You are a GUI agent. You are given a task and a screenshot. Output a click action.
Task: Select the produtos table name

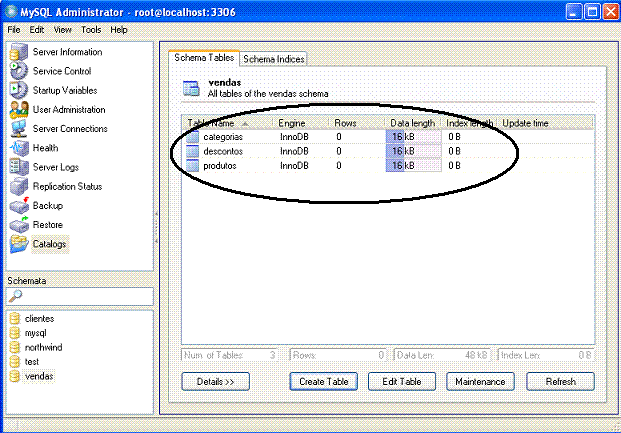point(220,166)
